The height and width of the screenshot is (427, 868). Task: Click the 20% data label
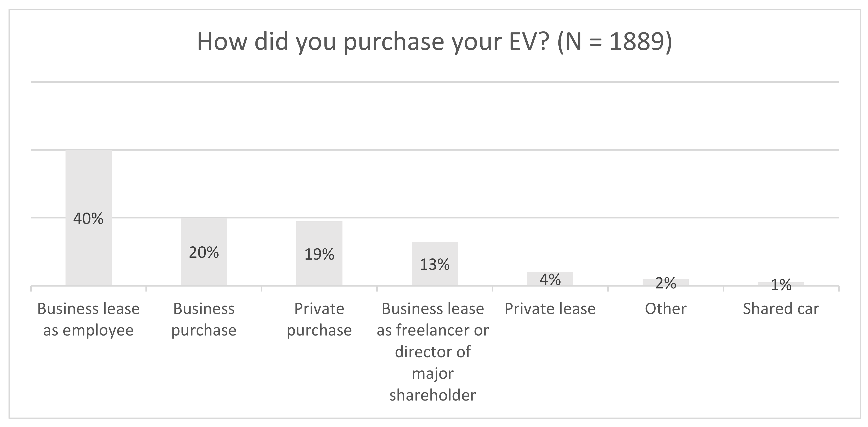point(204,253)
